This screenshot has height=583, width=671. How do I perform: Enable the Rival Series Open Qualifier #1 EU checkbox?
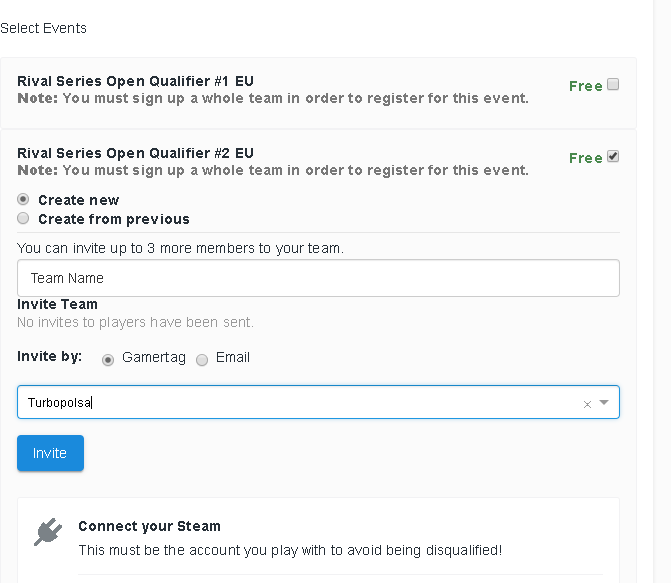click(x=613, y=84)
